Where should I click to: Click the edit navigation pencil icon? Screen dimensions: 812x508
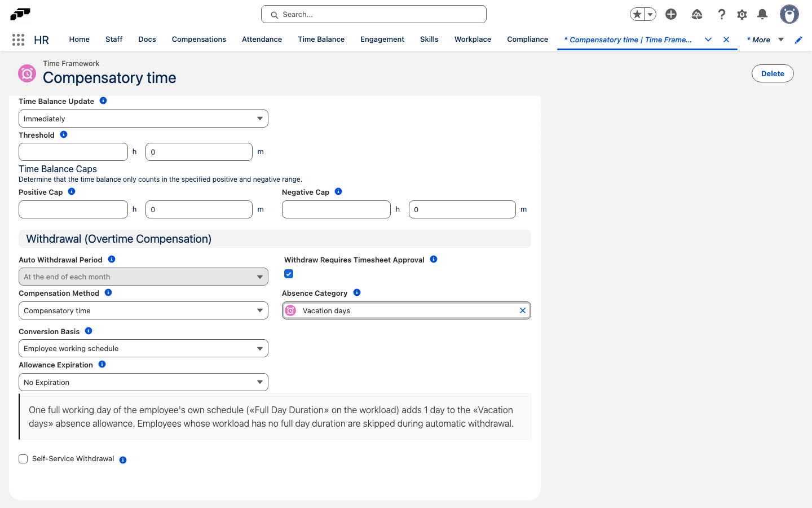click(x=798, y=40)
